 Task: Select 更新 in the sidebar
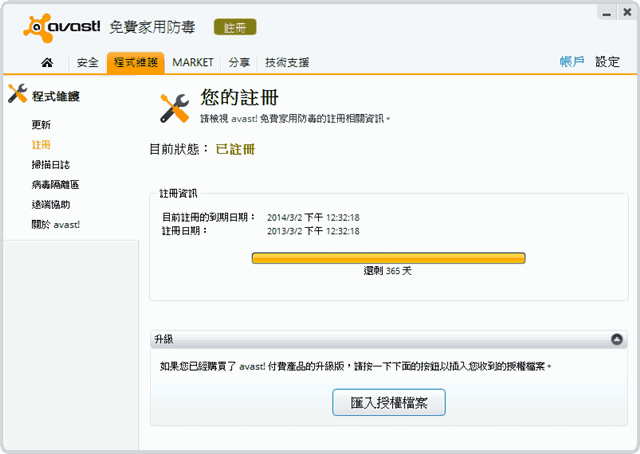coord(41,125)
